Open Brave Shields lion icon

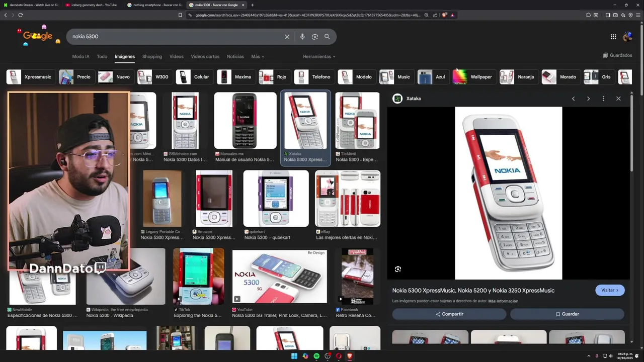tap(444, 15)
